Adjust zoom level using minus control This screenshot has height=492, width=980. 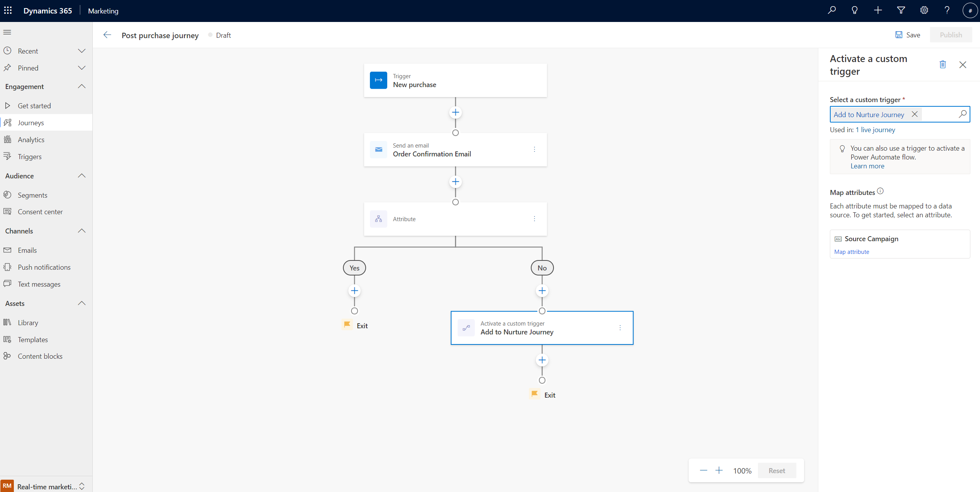pyautogui.click(x=703, y=470)
